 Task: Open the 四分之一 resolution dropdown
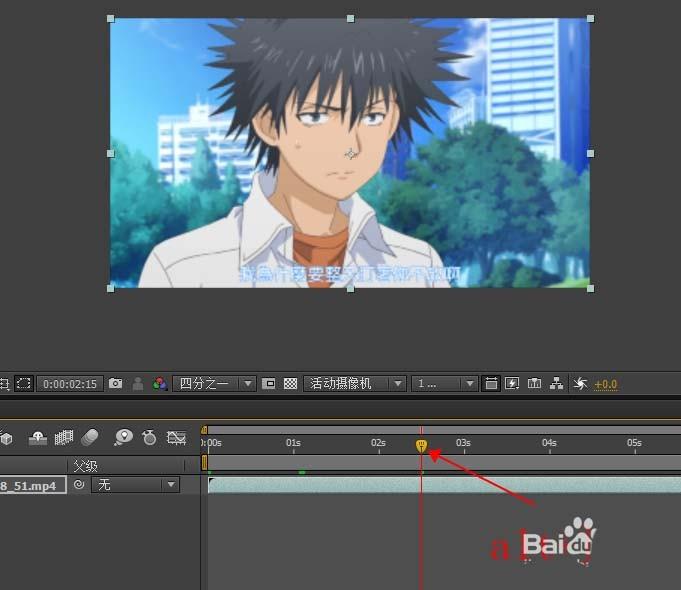point(214,383)
